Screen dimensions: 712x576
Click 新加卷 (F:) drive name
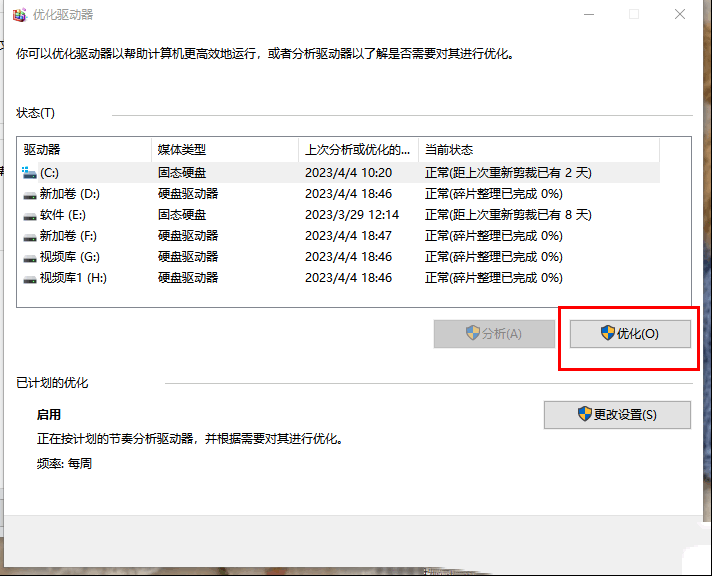68,236
